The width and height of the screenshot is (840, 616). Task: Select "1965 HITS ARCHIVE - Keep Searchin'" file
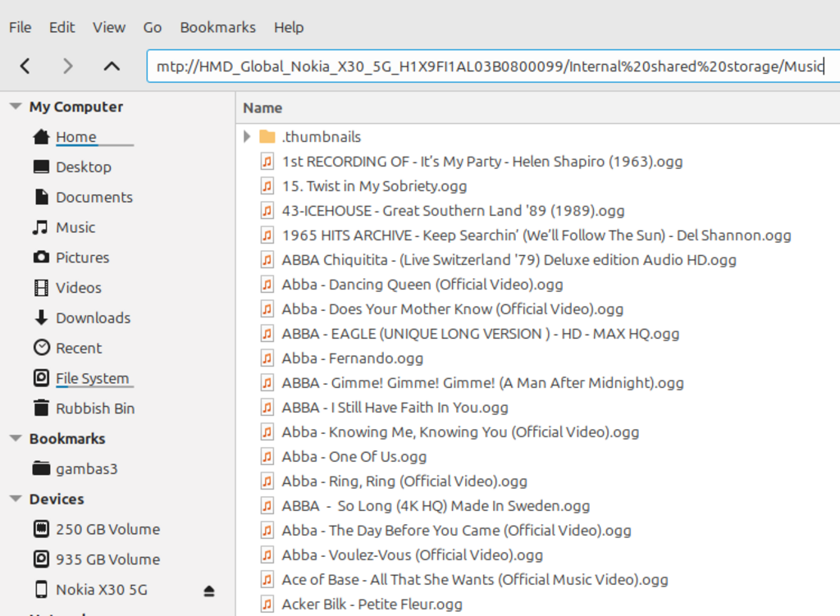click(536, 235)
